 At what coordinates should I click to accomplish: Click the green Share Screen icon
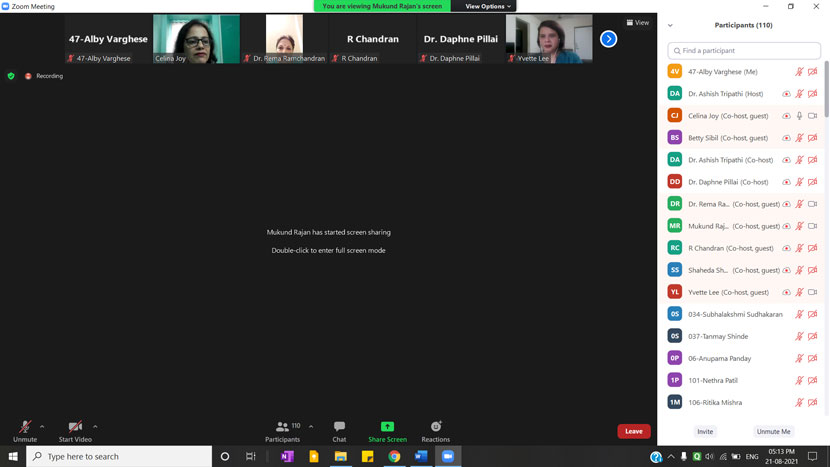(x=387, y=427)
